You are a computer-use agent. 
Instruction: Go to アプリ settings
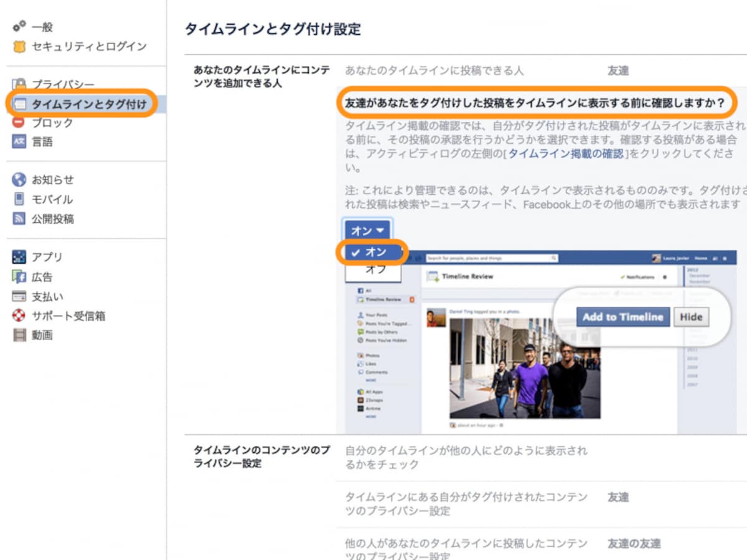pyautogui.click(x=47, y=257)
